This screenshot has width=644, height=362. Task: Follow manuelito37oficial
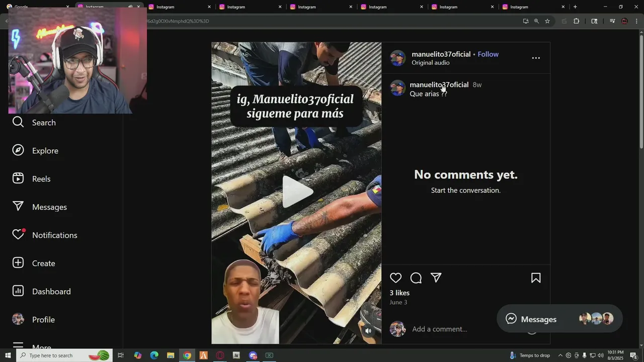coord(488,54)
